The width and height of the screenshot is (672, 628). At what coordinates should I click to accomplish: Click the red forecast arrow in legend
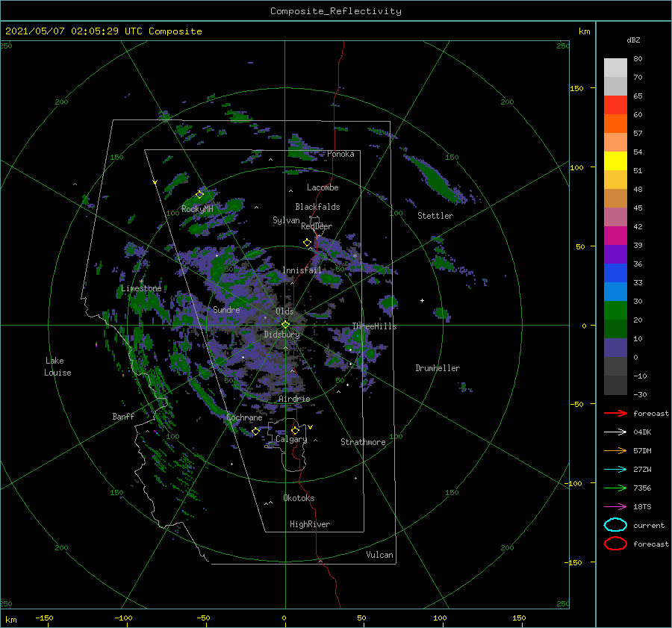point(615,413)
